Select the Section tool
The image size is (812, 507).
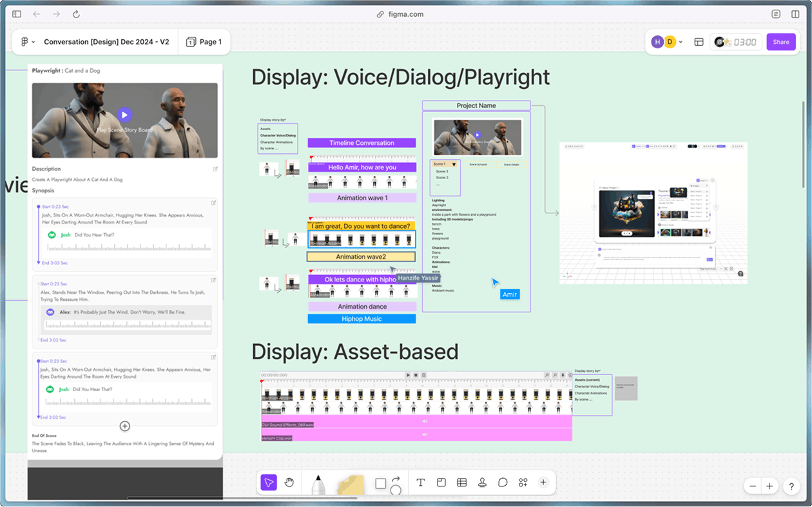[441, 483]
